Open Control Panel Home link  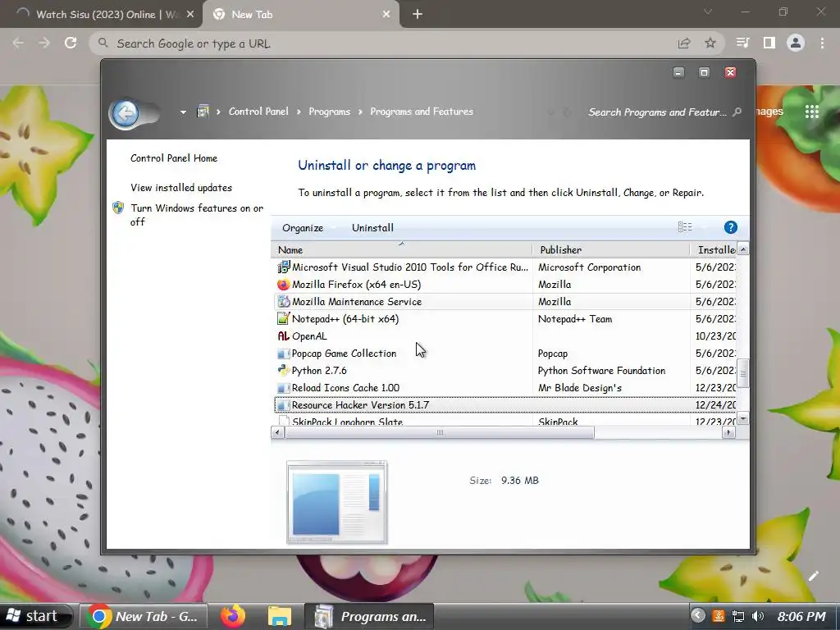174,158
